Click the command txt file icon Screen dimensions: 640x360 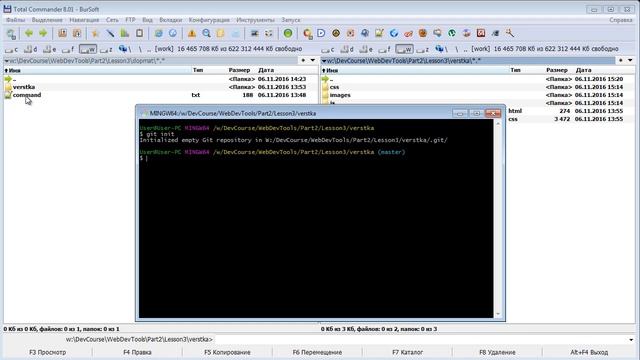pyautogui.click(x=8, y=95)
